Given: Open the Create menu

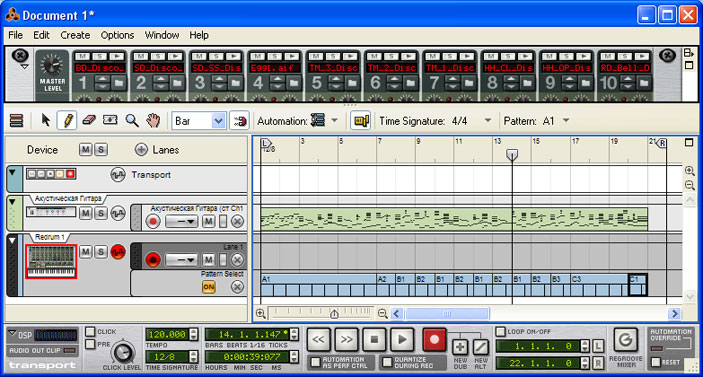Looking at the screenshot, I should pyautogui.click(x=75, y=35).
